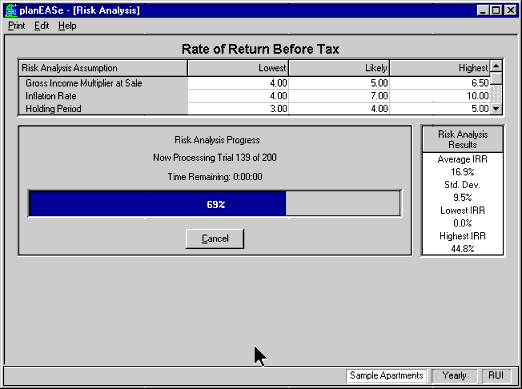The height and width of the screenshot is (389, 522).
Task: Click Holding Period likely value 4.00
Action: point(339,109)
